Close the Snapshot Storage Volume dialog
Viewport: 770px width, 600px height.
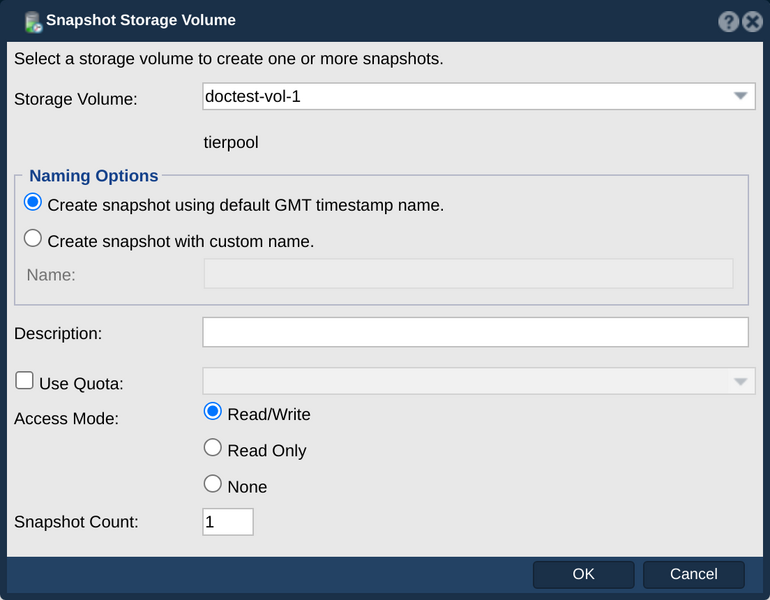pyautogui.click(x=752, y=22)
